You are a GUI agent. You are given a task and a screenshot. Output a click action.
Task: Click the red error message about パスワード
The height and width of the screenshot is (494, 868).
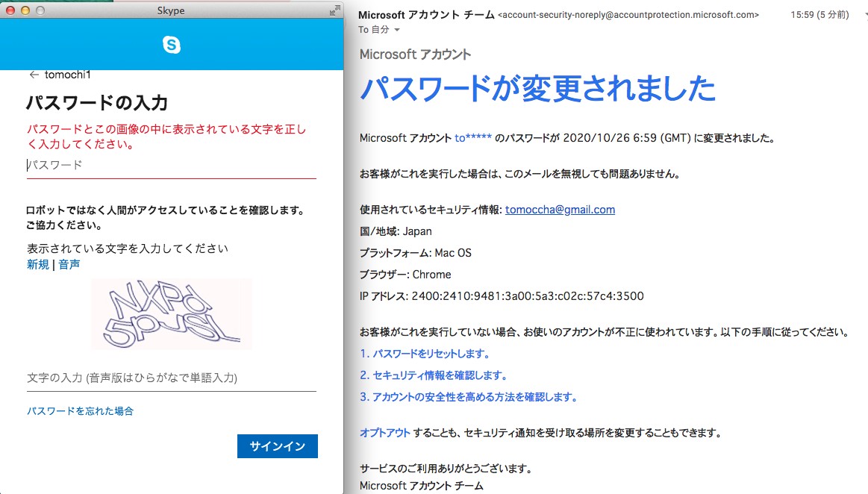[166, 137]
